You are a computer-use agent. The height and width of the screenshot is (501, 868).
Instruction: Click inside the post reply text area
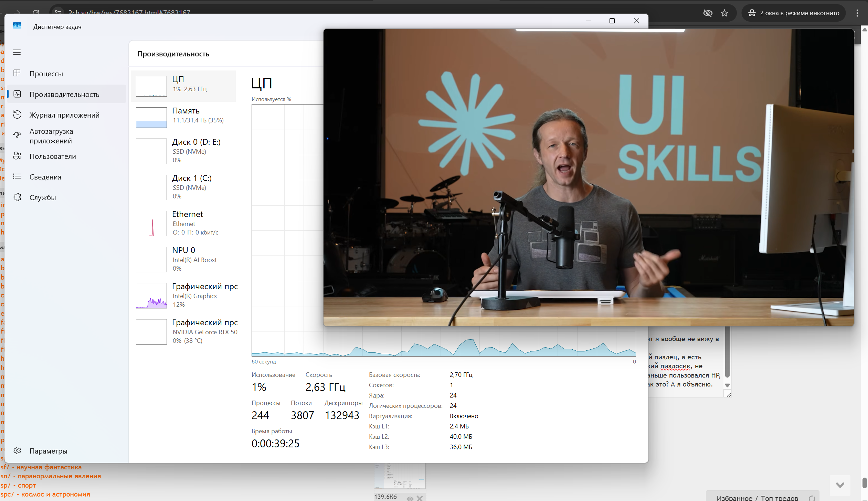point(687,361)
